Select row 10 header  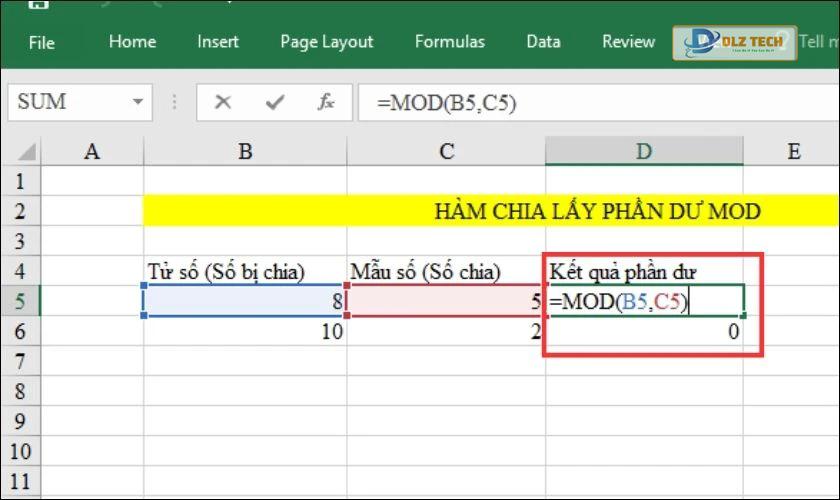tap(20, 451)
